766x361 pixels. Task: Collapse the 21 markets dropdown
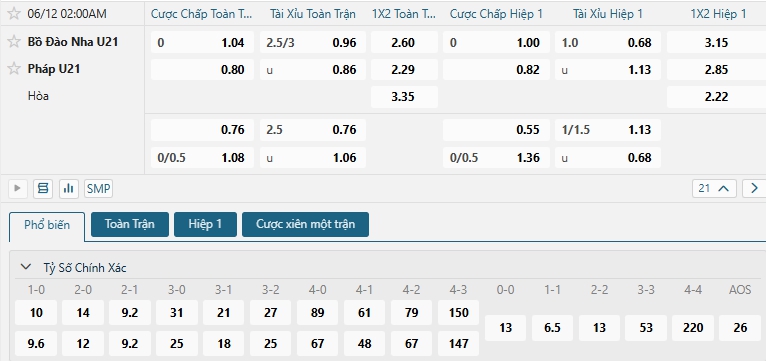click(714, 188)
